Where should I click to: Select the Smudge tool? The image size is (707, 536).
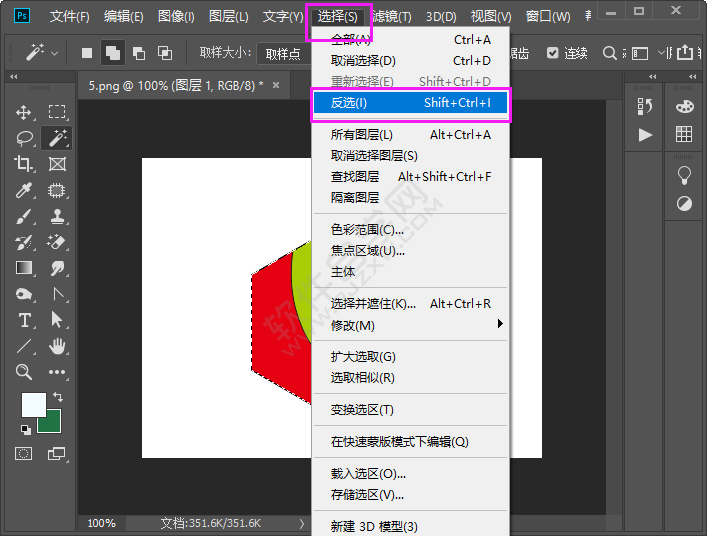coord(57,268)
